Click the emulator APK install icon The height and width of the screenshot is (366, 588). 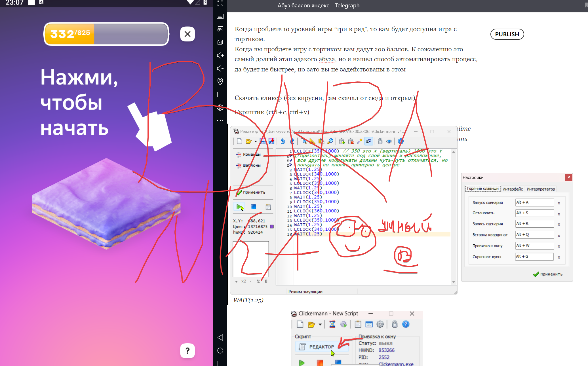(x=220, y=29)
